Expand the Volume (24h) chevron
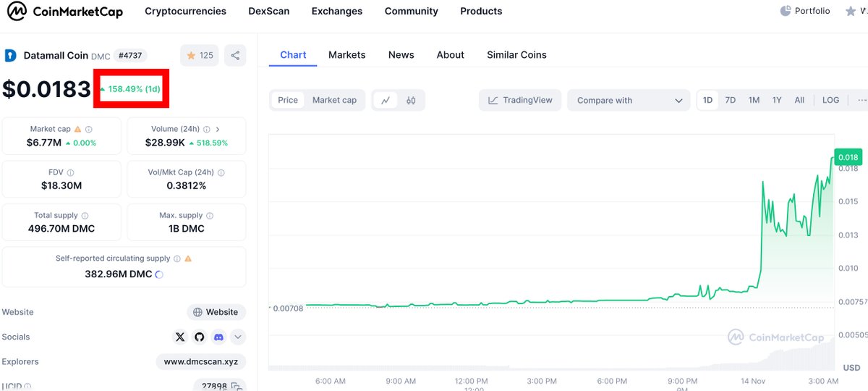 click(218, 130)
